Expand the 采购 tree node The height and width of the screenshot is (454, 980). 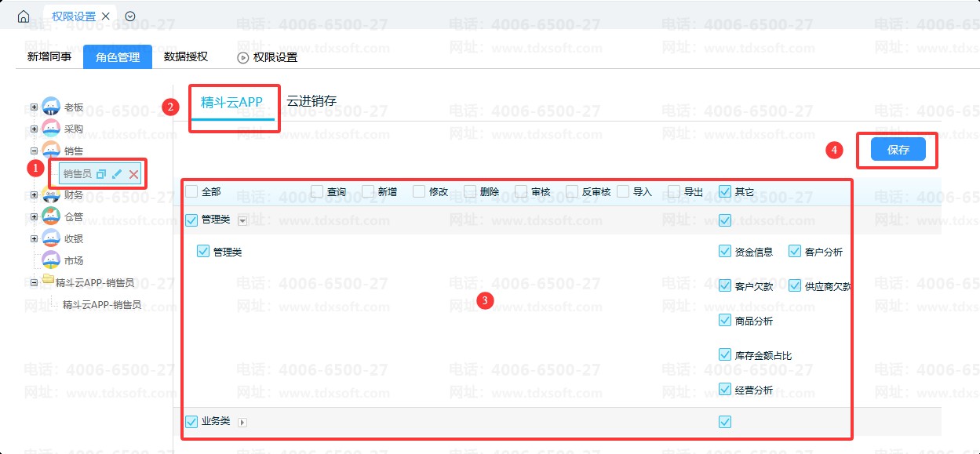[34, 129]
